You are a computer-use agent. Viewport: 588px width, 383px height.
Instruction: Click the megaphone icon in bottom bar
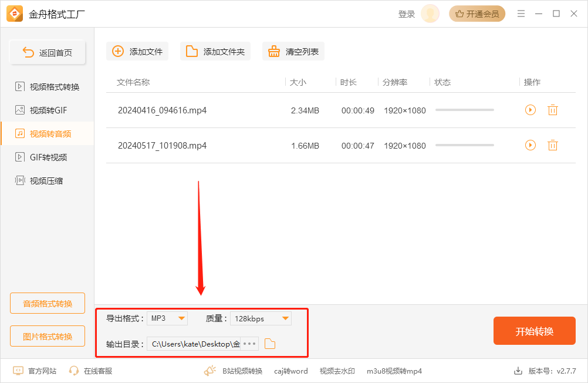[x=210, y=371]
